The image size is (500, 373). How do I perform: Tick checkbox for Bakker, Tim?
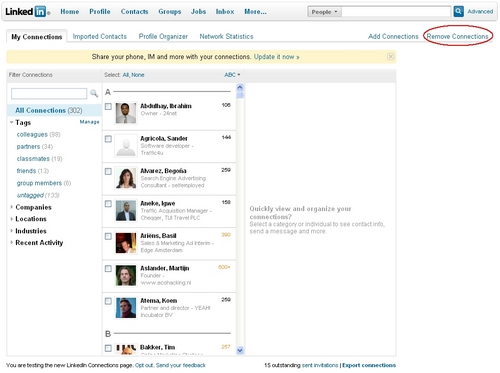coord(108,348)
